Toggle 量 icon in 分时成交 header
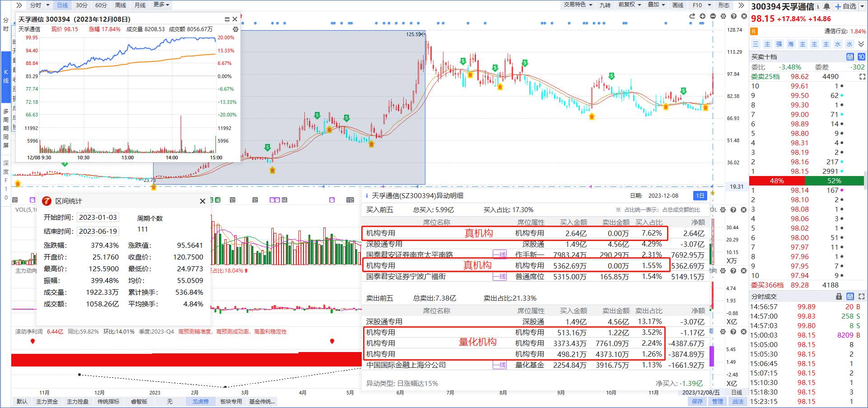Image resolution: width=868 pixels, height=408 pixels. click(850, 297)
